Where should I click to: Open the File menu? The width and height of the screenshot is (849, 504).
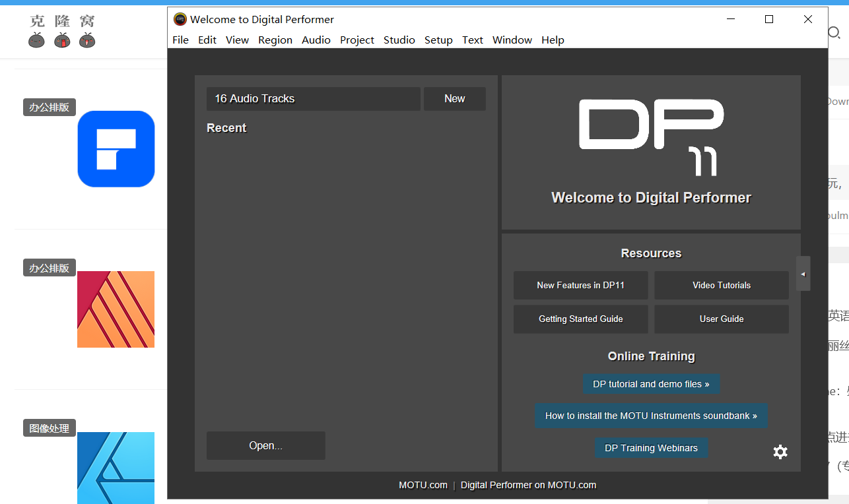pos(180,40)
